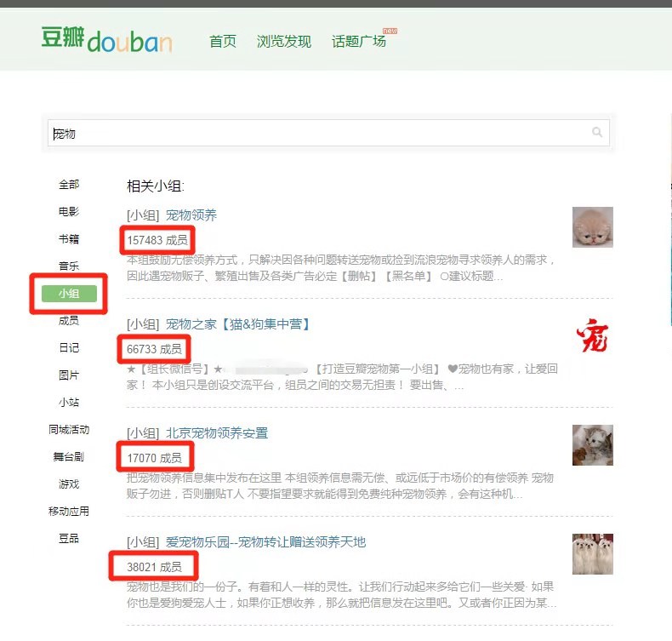Click the douban logo

pos(106,39)
